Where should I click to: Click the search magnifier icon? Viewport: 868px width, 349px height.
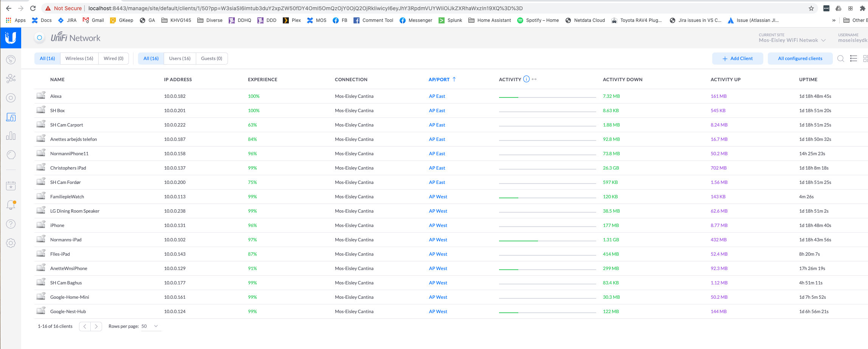[840, 59]
